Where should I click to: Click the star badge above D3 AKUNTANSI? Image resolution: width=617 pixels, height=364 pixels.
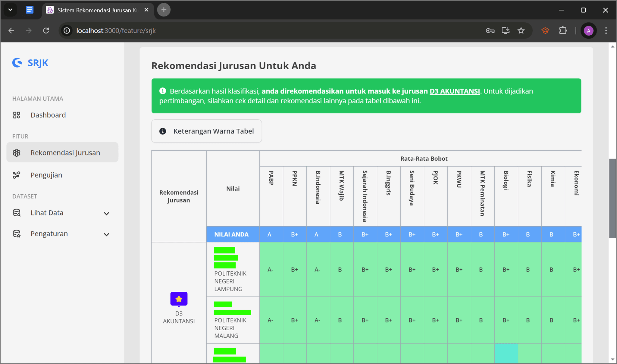click(179, 299)
